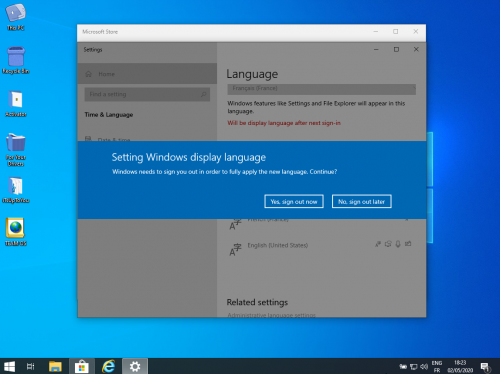The width and height of the screenshot is (500, 374).
Task: Open network icon in system tray
Action: tap(413, 367)
